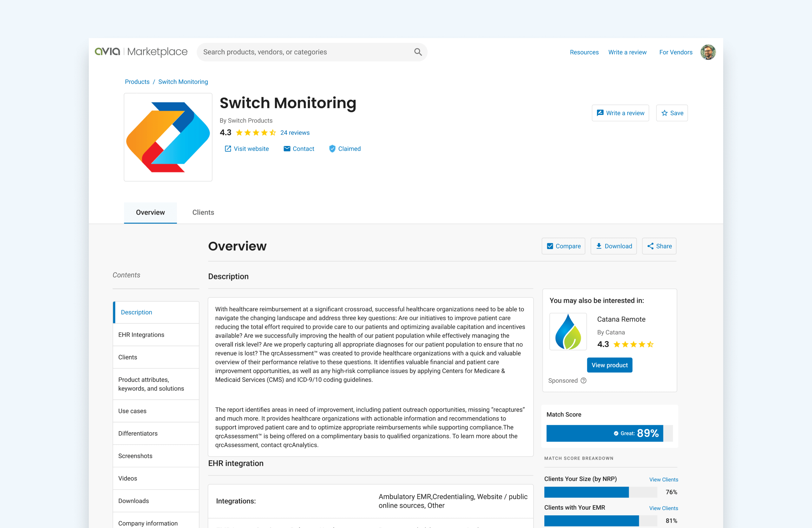Image resolution: width=812 pixels, height=528 pixels.
Task: Click the Sponsored help question icon
Action: (583, 380)
